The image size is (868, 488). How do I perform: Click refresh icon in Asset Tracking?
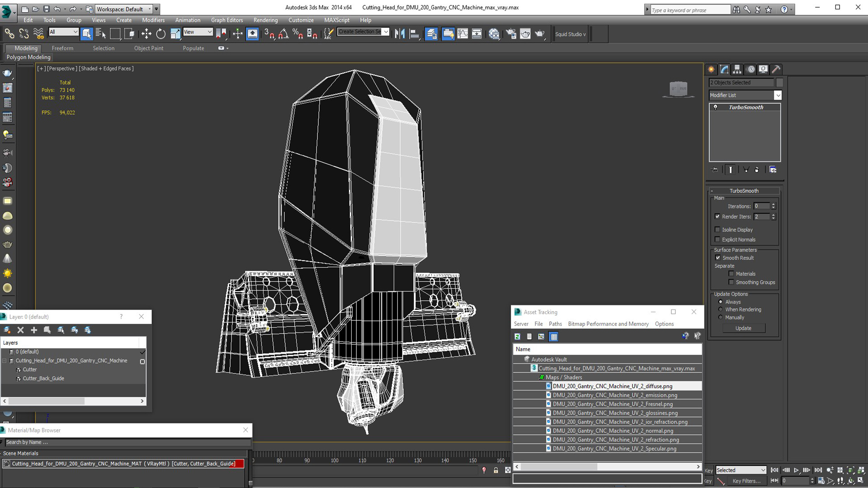point(517,337)
